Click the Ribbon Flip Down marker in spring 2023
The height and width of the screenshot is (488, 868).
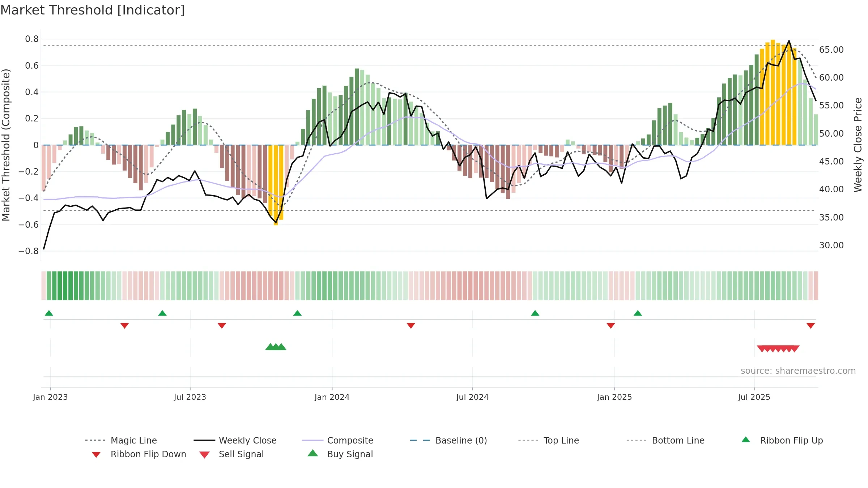pos(124,326)
